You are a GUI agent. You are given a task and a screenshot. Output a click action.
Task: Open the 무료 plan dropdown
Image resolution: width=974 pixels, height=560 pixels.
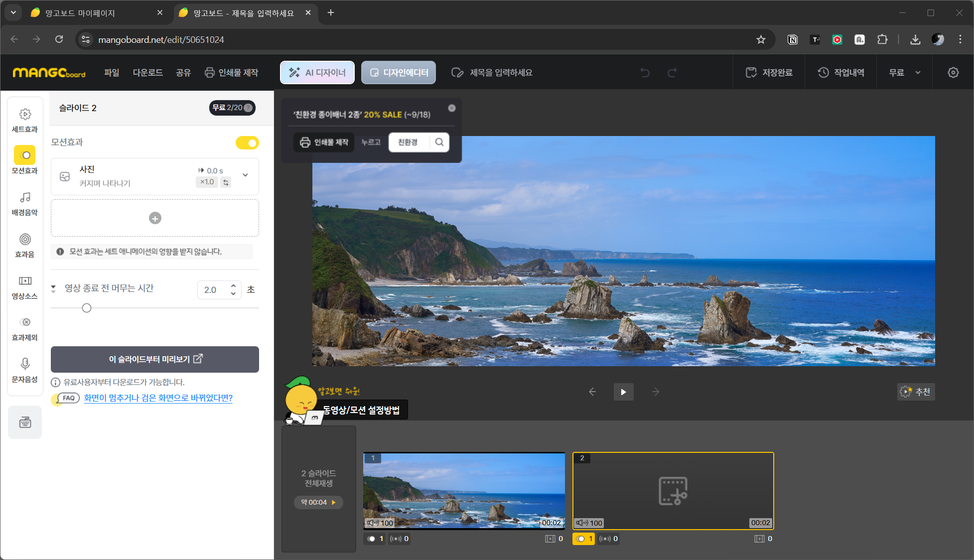(x=904, y=73)
